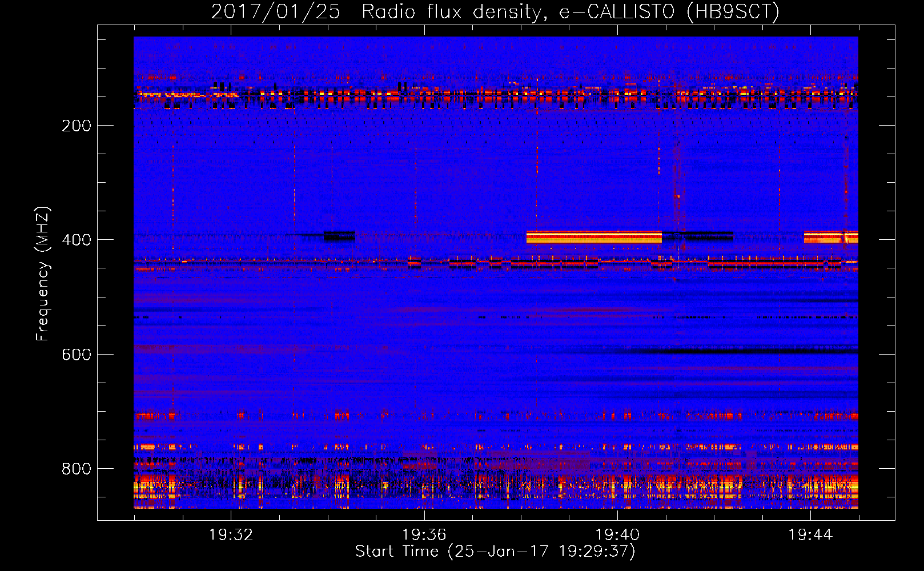The width and height of the screenshot is (924, 571).
Task: Click the 600 frequency tick label
Action: 77,355
